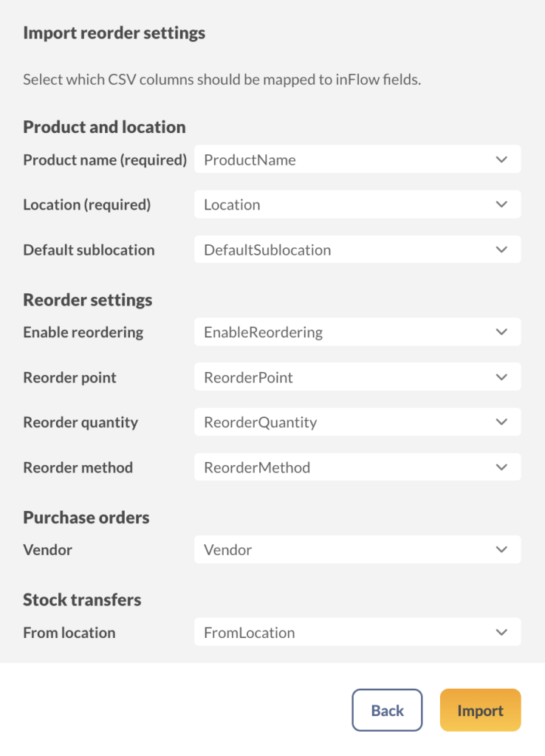Click the EnableReordering mapping field
The image size is (545, 756).
[x=357, y=331]
